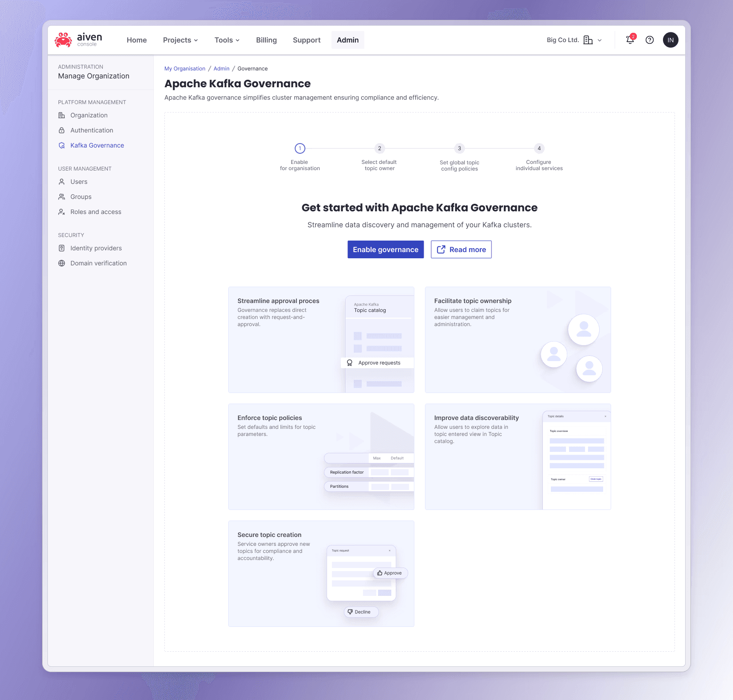This screenshot has height=700, width=733.
Task: Click the Users person icon
Action: coord(62,182)
